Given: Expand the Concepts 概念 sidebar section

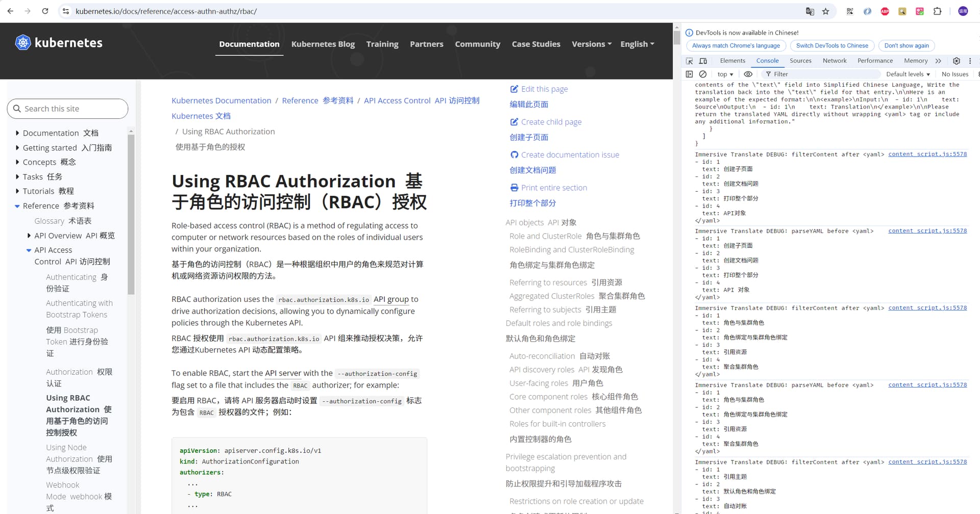Looking at the screenshot, I should click(17, 162).
